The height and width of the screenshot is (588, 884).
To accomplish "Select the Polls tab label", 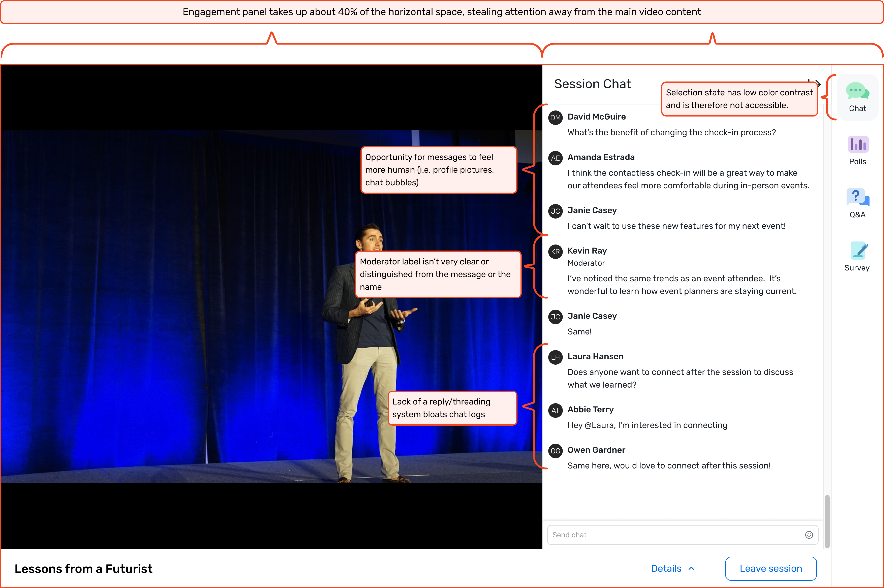I will [x=857, y=162].
